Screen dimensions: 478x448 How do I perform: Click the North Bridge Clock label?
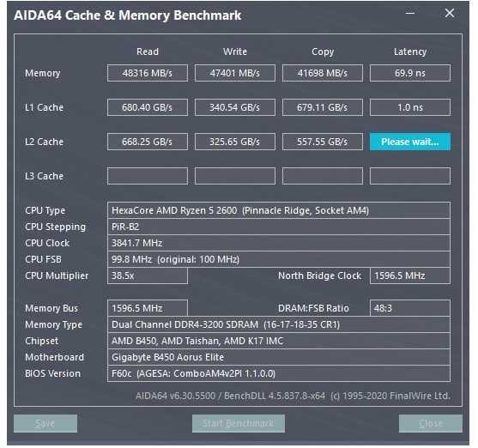[x=319, y=275]
